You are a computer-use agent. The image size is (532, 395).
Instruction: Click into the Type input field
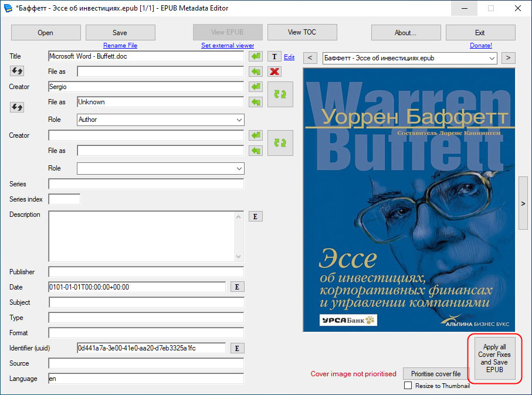pyautogui.click(x=146, y=318)
